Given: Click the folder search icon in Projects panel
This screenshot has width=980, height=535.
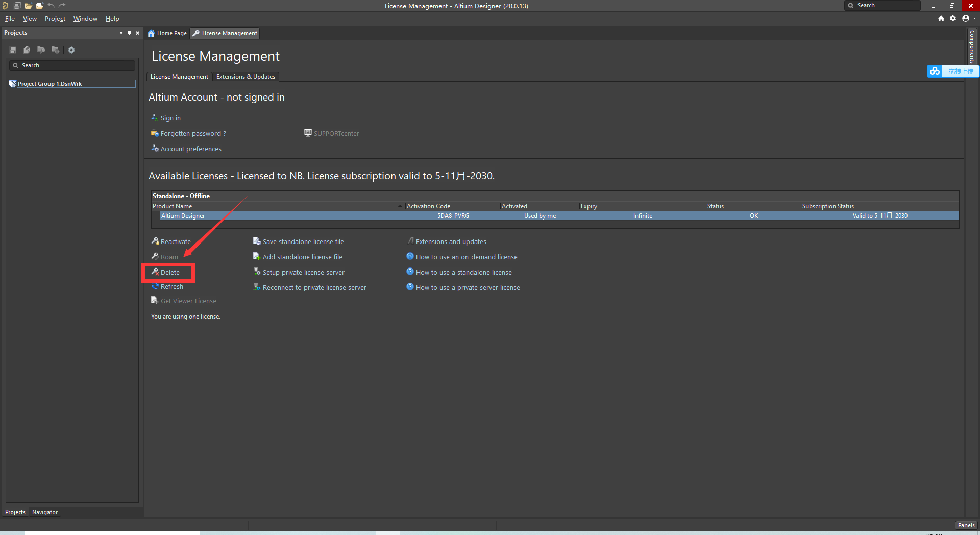Looking at the screenshot, I should (x=41, y=50).
